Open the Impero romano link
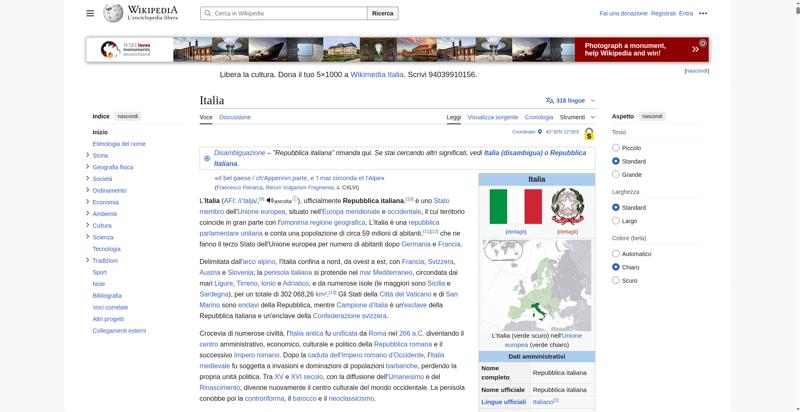This screenshot has width=800, height=412. click(257, 355)
